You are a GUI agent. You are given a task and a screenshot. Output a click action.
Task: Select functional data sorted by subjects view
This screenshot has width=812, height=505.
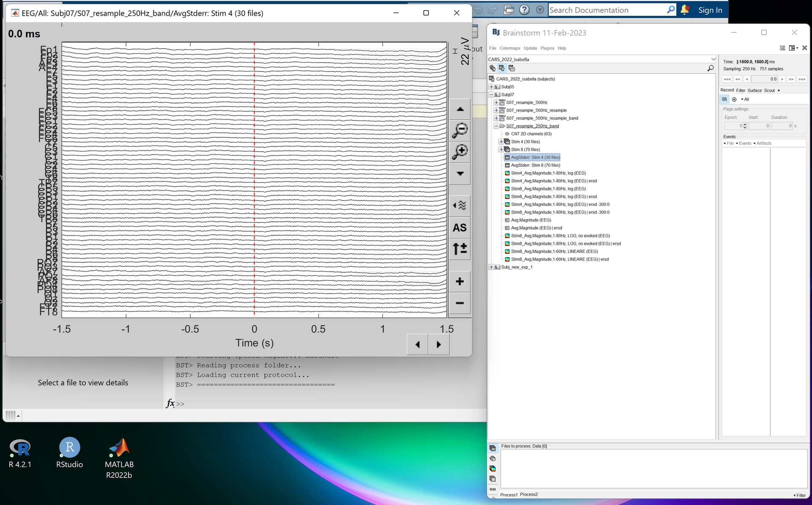click(x=502, y=68)
